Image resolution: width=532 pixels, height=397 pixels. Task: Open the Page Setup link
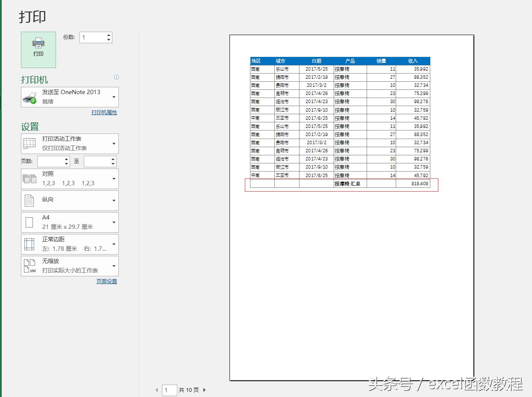pyautogui.click(x=106, y=281)
